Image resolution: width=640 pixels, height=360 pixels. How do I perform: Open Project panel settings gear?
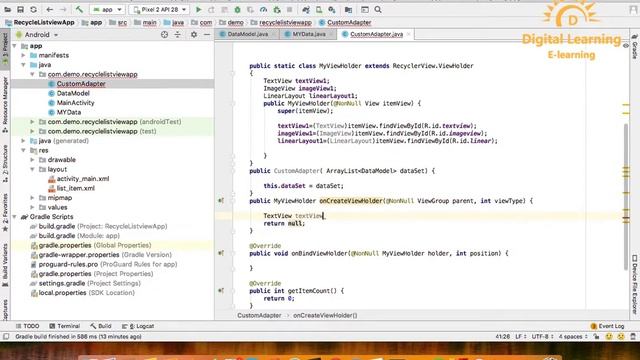pos(194,35)
